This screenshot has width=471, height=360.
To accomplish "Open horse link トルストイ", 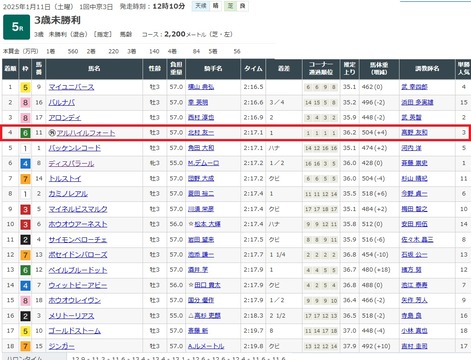I will coord(65,179).
